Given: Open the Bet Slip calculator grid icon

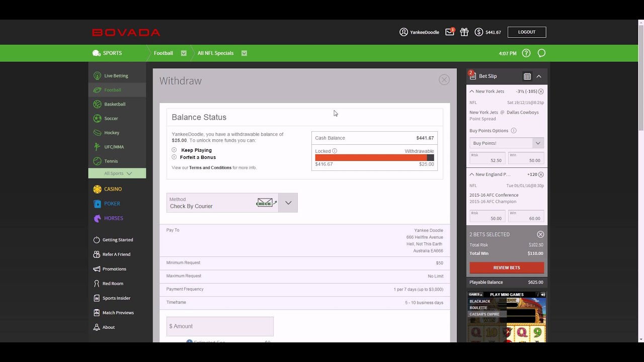Looking at the screenshot, I should tap(527, 76).
